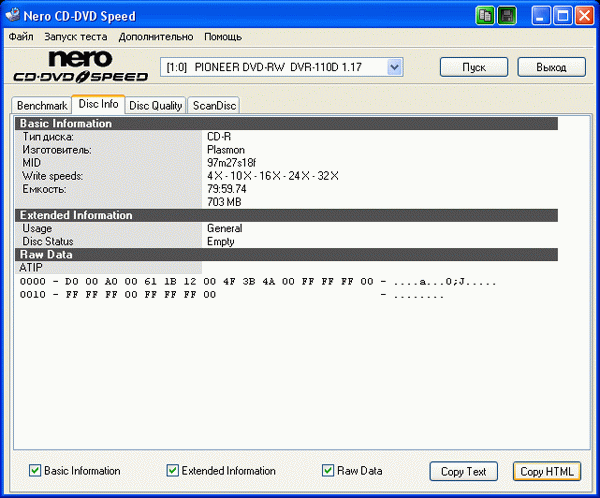Click the hex data row starting with 0000
Screen dimensions: 600x498
tap(258, 282)
